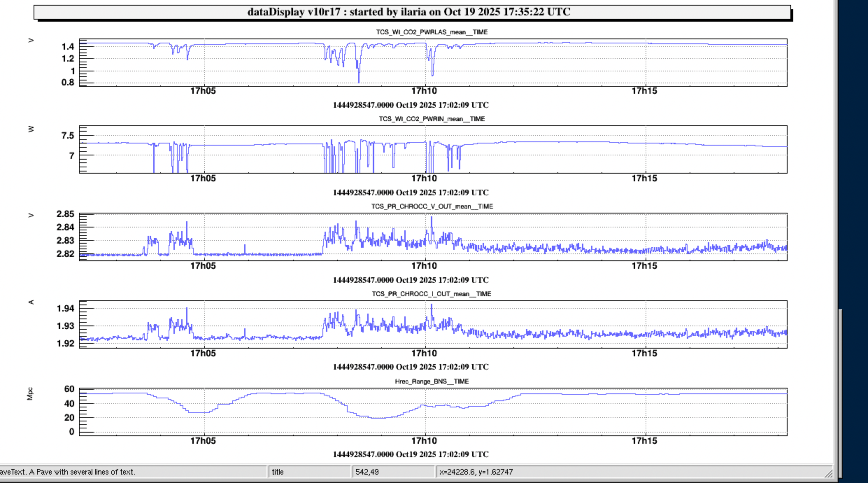The image size is (868, 483).
Task: Click the 2.85 tick label on CHROCC_V_OUT axis
Action: pos(65,214)
